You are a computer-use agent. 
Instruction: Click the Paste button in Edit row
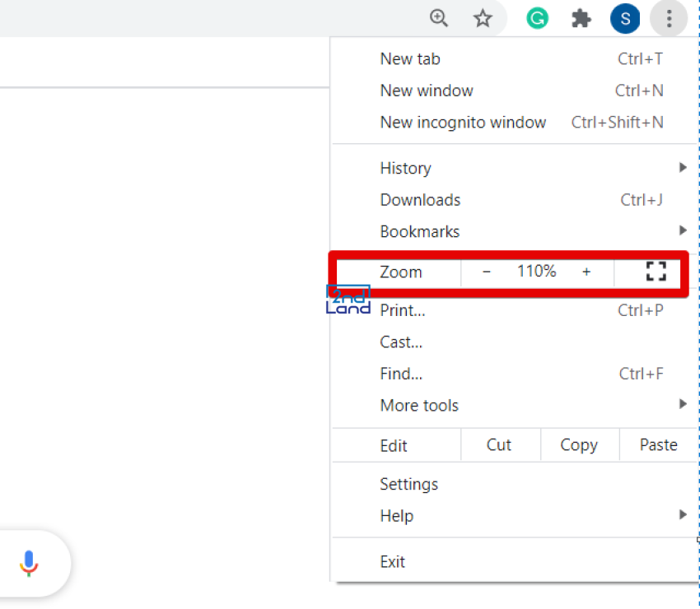coord(659,444)
